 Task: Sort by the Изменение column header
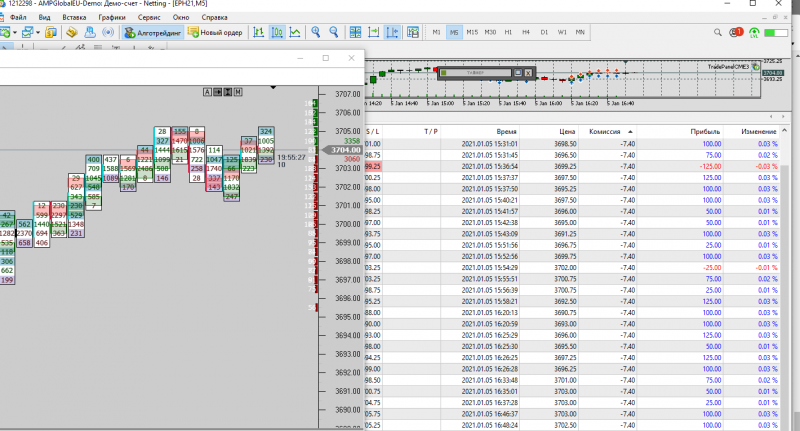(759, 132)
